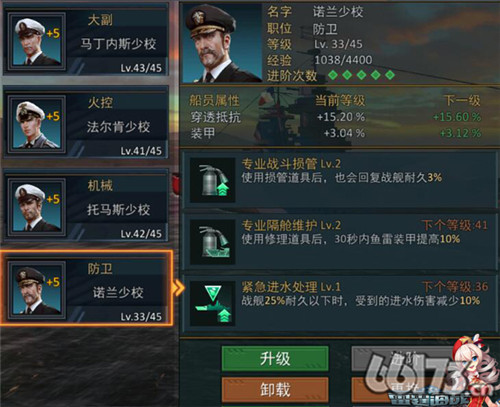Click the orange chevron beside 防卫 card

[x=179, y=287]
